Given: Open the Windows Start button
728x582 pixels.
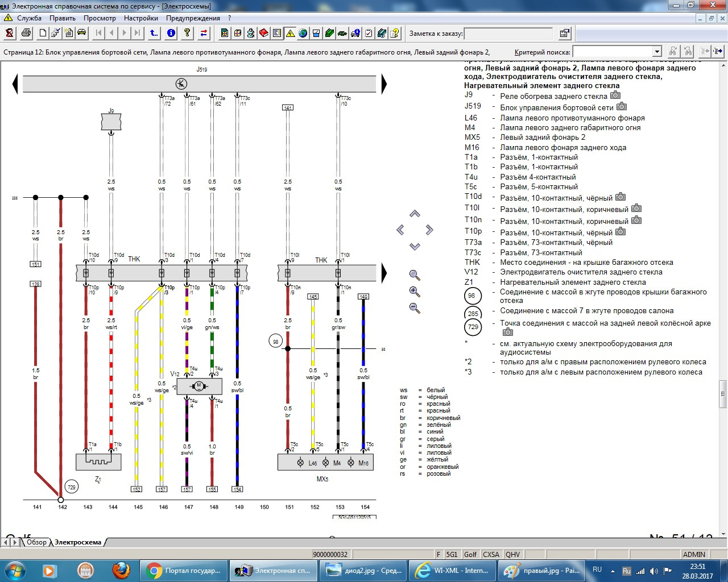Looking at the screenshot, I should (x=14, y=570).
